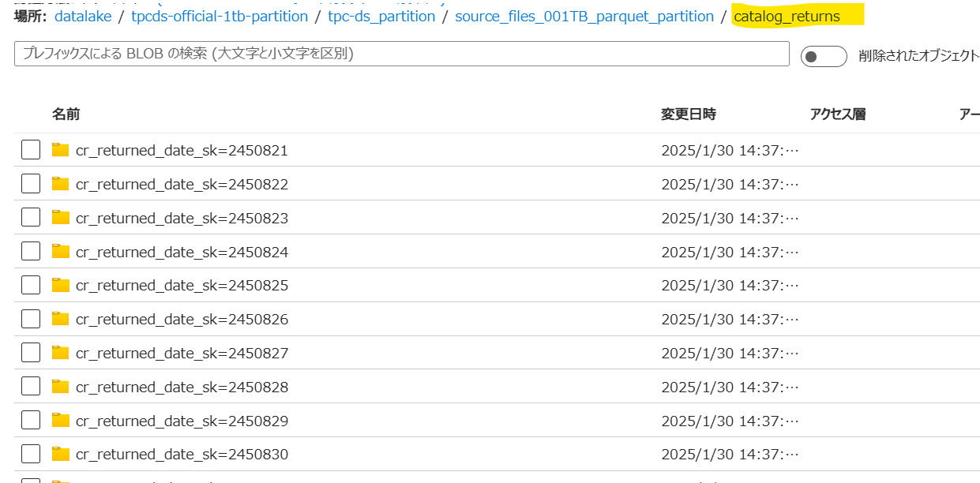Click modified date of cr_returned_date_sk=2450821 row
The image size is (980, 483).
pyautogui.click(x=730, y=151)
